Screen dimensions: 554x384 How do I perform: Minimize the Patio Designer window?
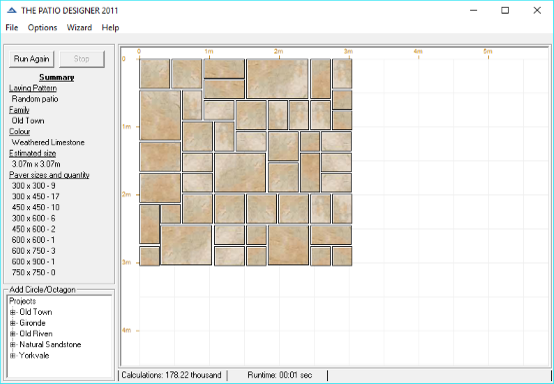tap(473, 11)
